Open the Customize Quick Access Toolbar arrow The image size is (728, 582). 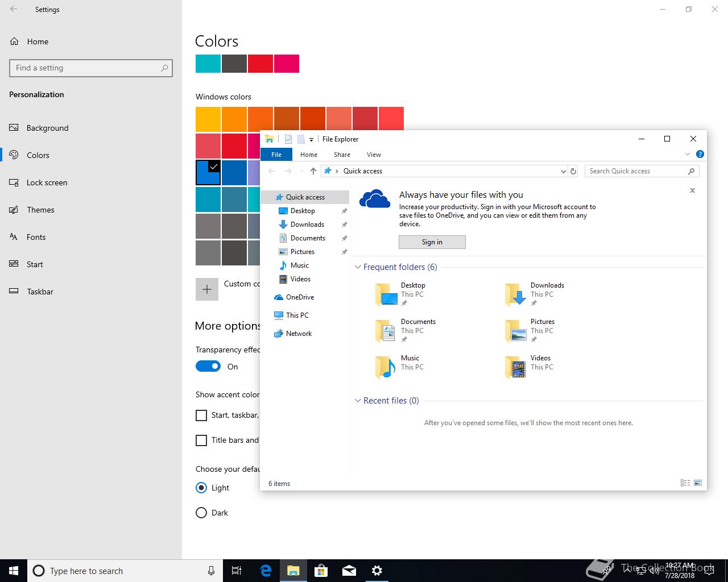(311, 140)
